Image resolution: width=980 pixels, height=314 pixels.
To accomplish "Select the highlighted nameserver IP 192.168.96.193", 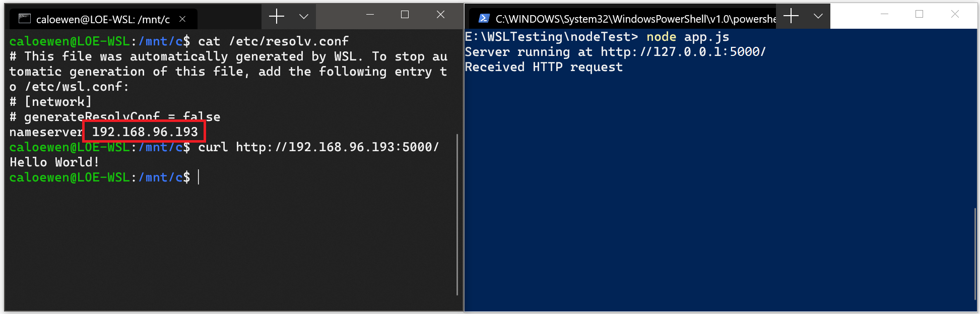I will (144, 132).
